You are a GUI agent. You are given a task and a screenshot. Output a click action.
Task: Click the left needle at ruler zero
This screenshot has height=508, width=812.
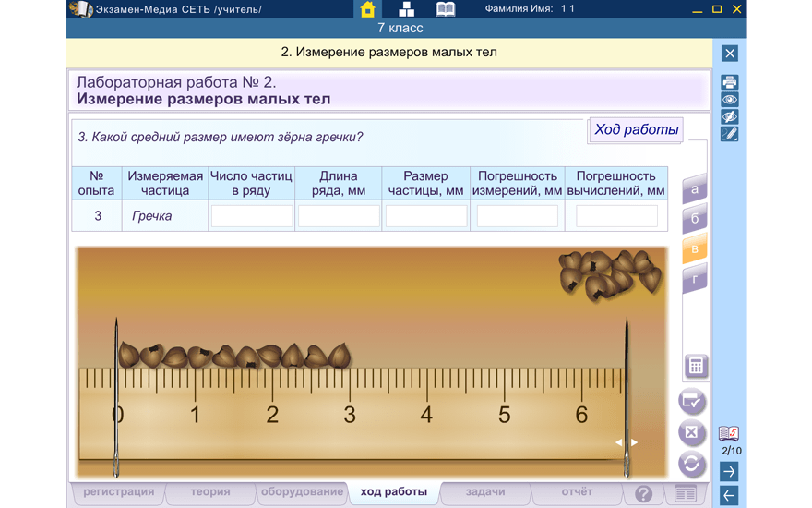point(116,397)
